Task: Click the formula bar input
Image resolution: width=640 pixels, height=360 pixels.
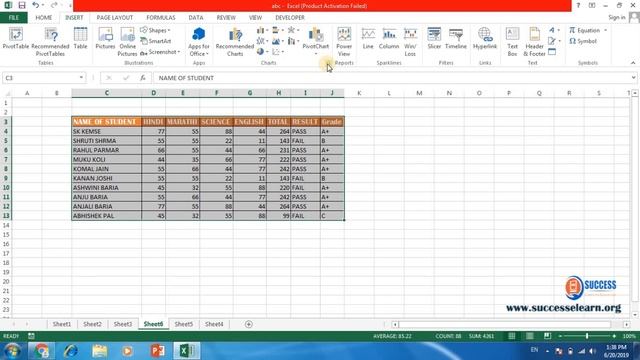Action: (x=391, y=78)
